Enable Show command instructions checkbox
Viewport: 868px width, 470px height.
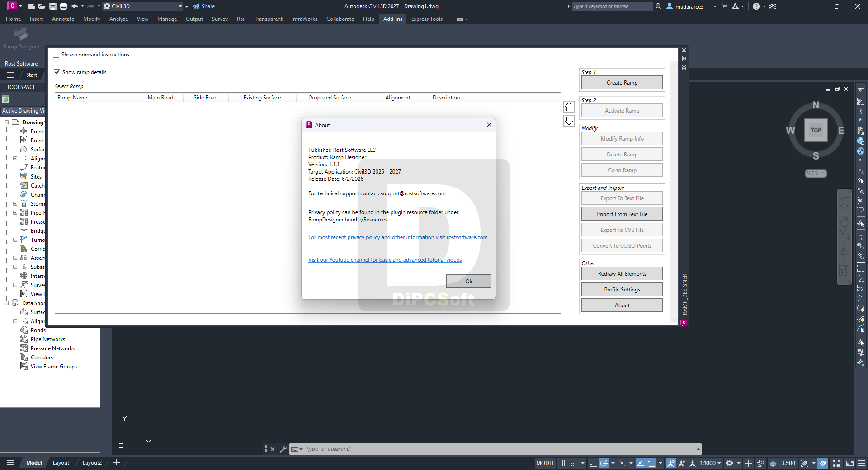pyautogui.click(x=56, y=55)
